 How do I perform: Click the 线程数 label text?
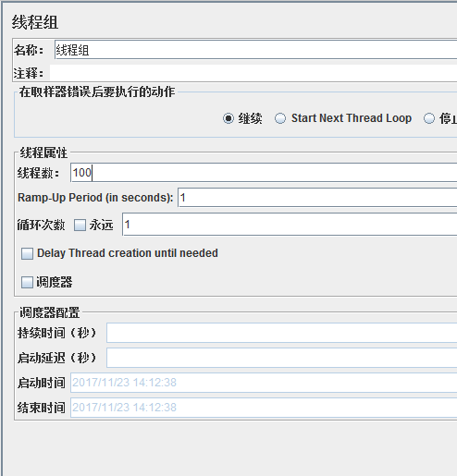[x=38, y=173]
